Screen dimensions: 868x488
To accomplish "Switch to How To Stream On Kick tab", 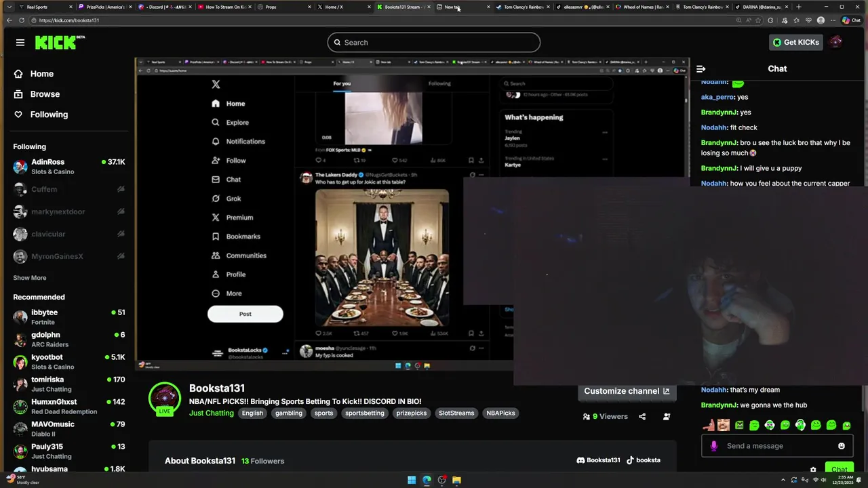I will coord(224,7).
